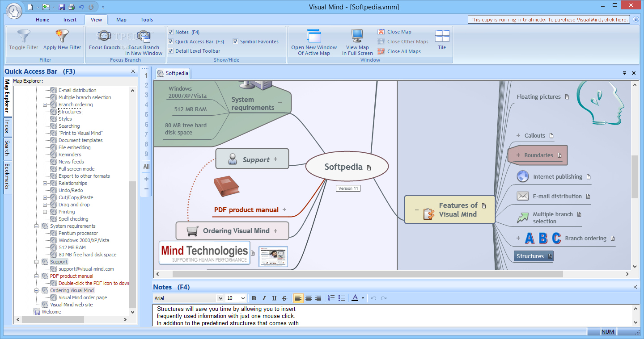Set detail level to All
Viewport: 644px width, 339px height.
[x=146, y=167]
